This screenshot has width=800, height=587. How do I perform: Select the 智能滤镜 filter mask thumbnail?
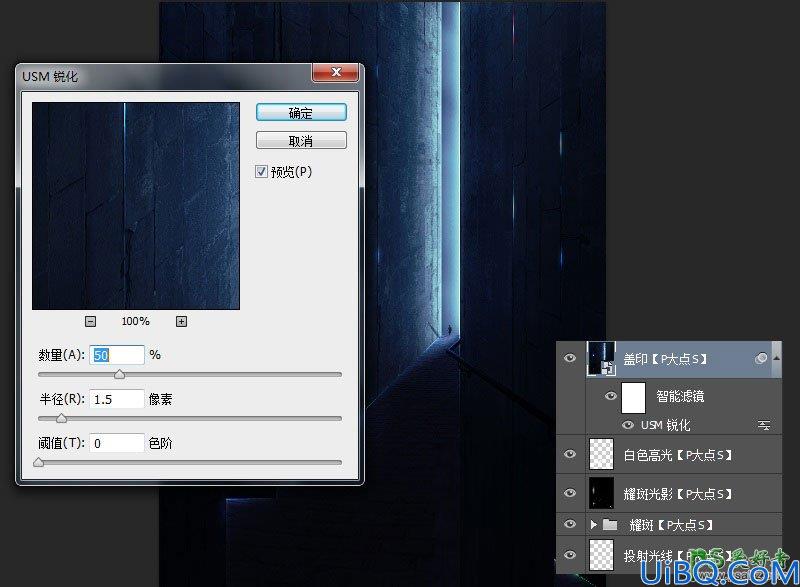point(633,397)
